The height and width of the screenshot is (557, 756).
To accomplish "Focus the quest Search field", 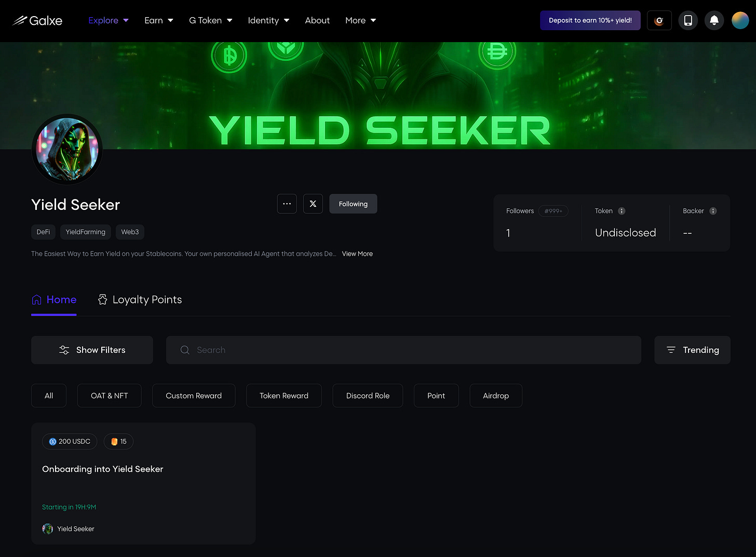I will point(403,350).
